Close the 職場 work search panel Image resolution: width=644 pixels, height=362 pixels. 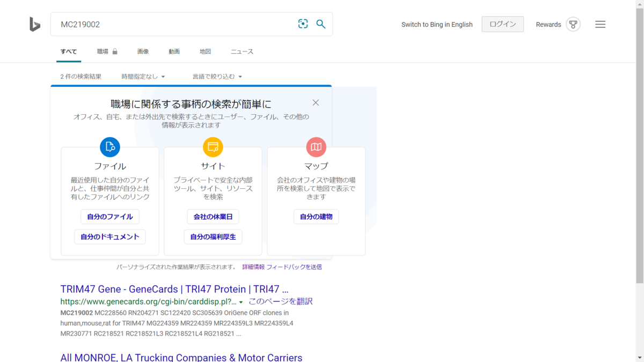pyautogui.click(x=316, y=102)
